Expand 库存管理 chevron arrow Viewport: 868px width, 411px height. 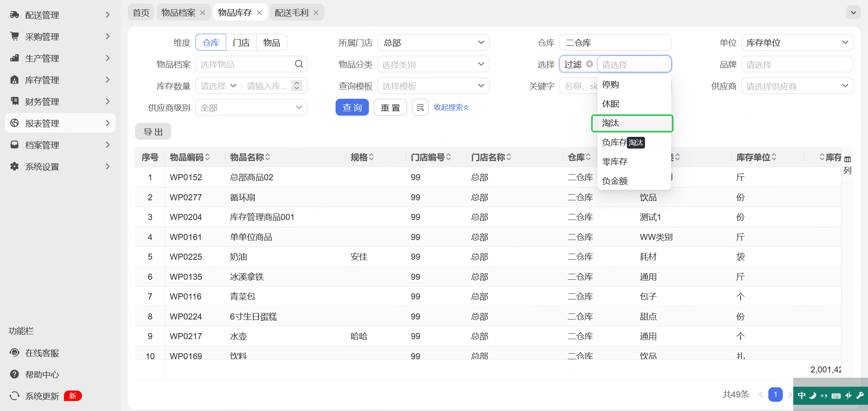point(107,80)
